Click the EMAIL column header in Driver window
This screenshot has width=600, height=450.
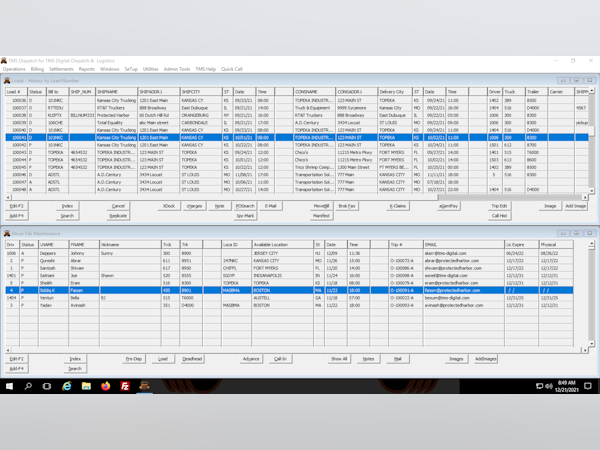pos(464,245)
